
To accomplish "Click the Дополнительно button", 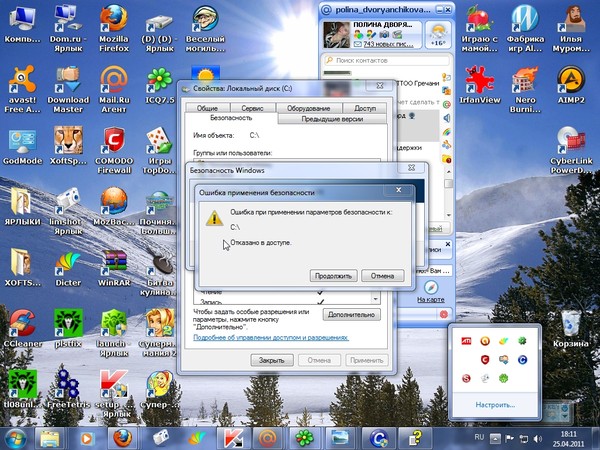I will (x=351, y=315).
